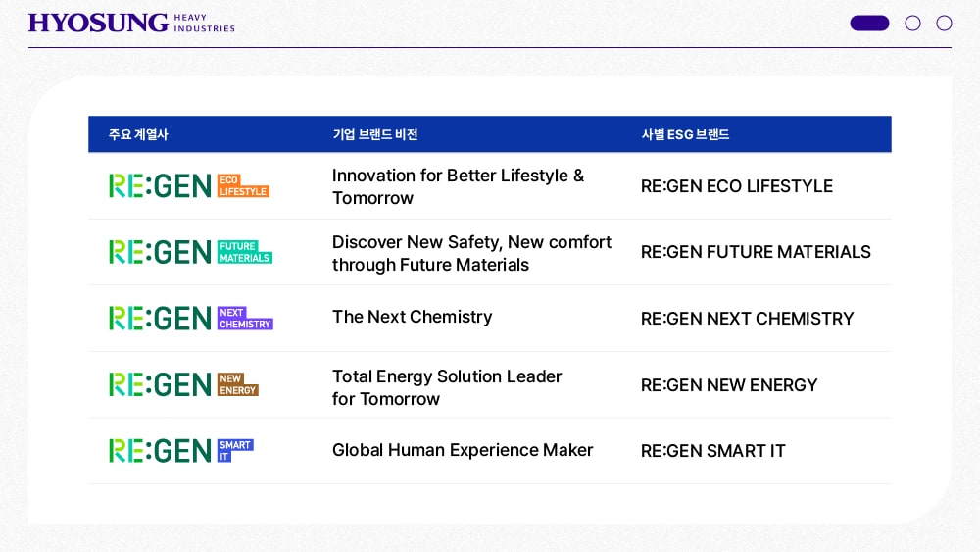Click the 기업 브랜드 비전 column header
980x552 pixels.
375,134
